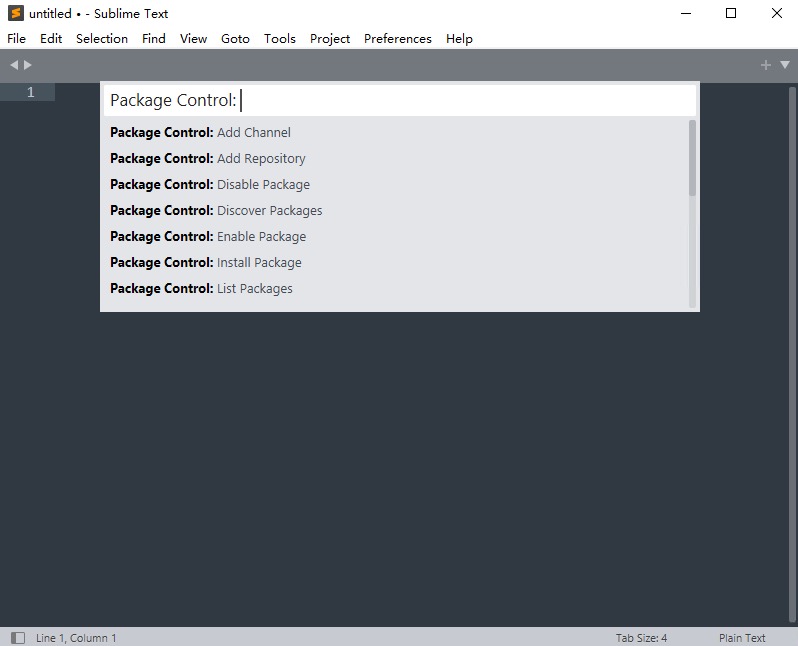
Task: Open the tab list dropdown triangle
Action: coord(785,65)
